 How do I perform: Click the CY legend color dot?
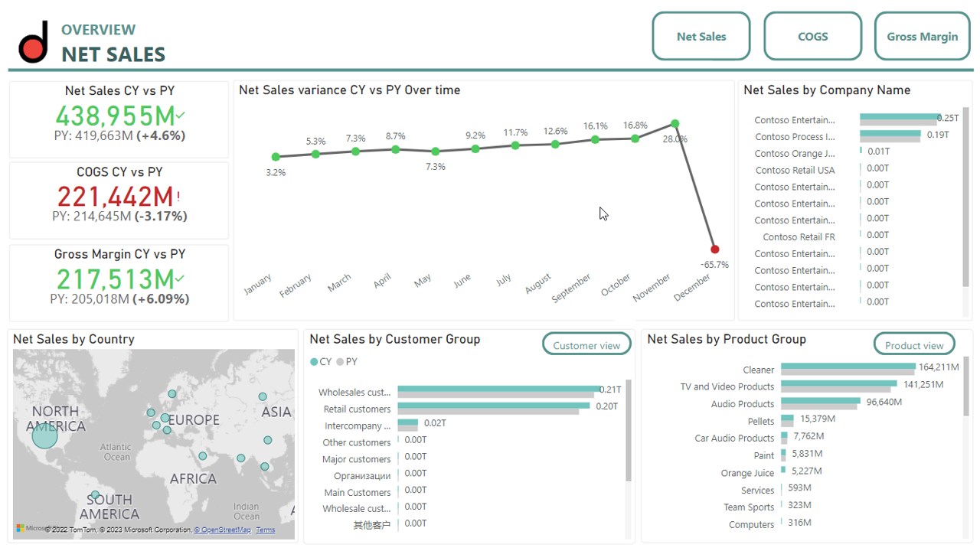[314, 362]
